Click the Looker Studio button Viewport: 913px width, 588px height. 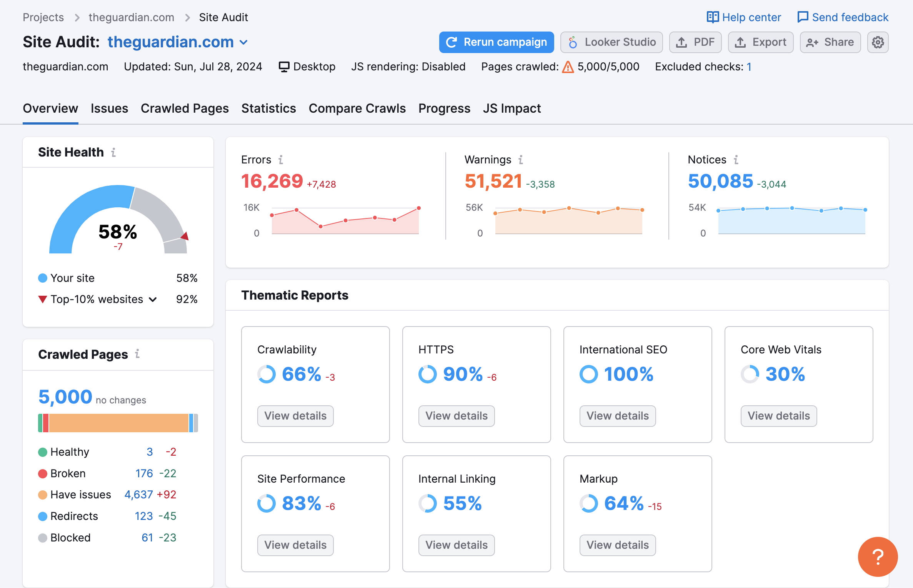click(x=611, y=42)
